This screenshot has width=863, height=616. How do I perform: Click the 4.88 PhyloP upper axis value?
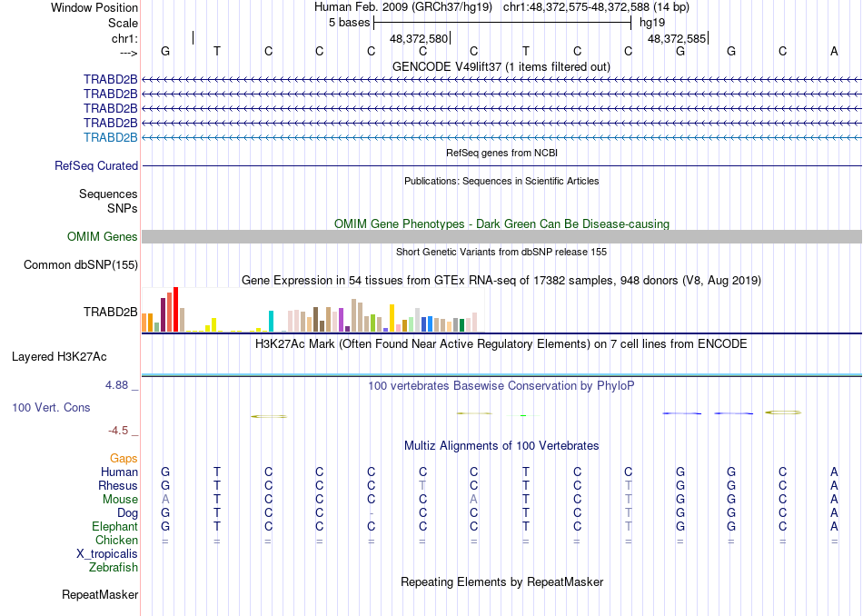click(116, 385)
